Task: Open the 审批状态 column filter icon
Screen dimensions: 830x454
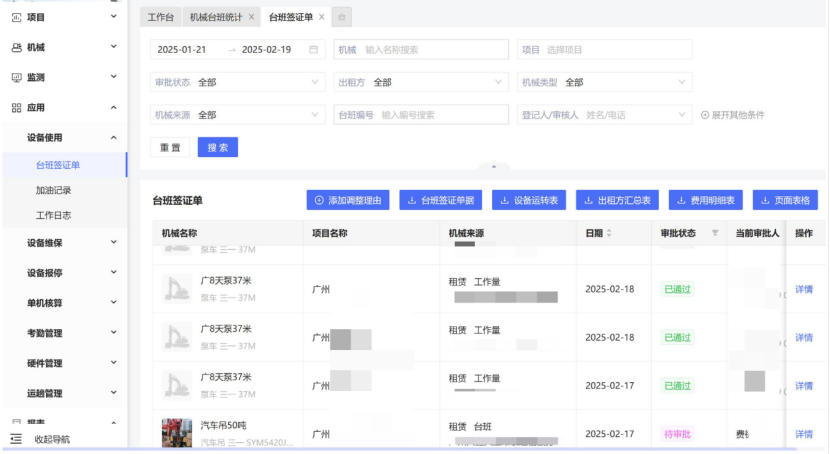Action: coord(715,233)
